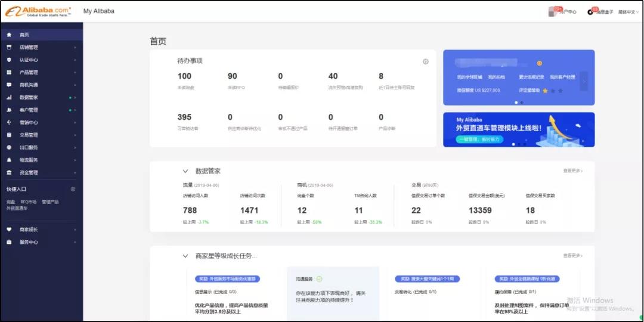Click the 店铺管理 store icon

[x=9, y=47]
